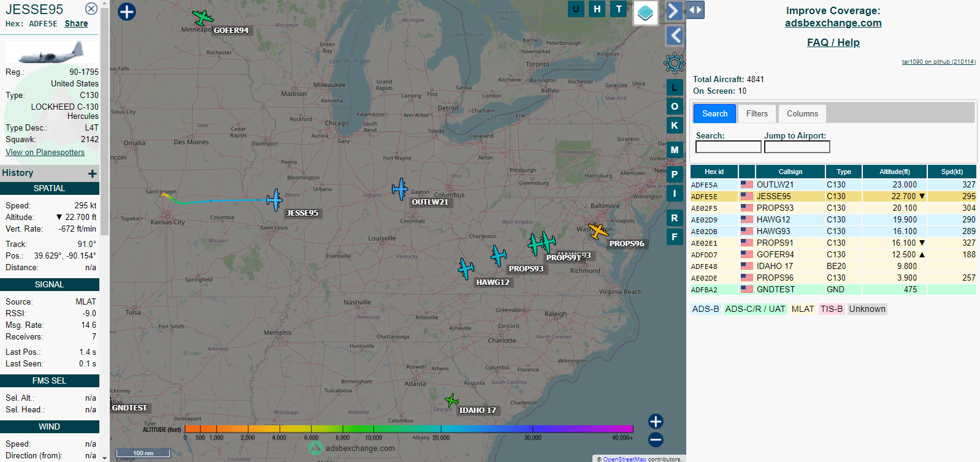The height and width of the screenshot is (462, 980).
Task: Toggle the K map option
Action: (675, 125)
